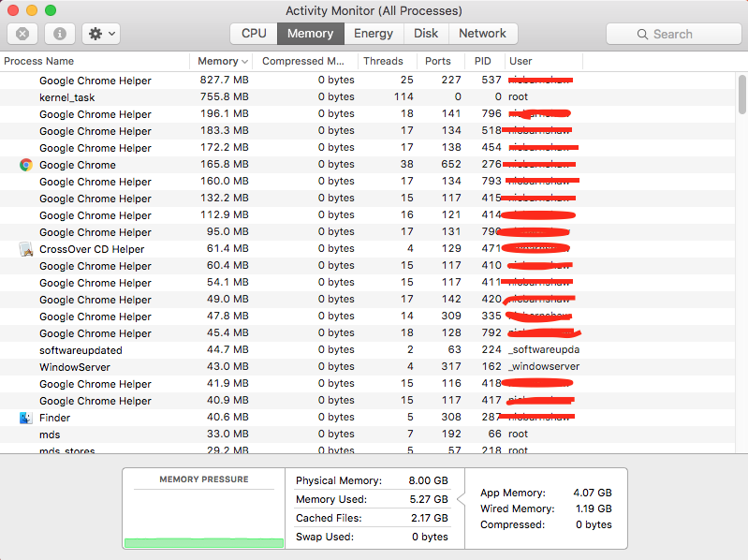Select the kernel_task process row

click(x=367, y=97)
